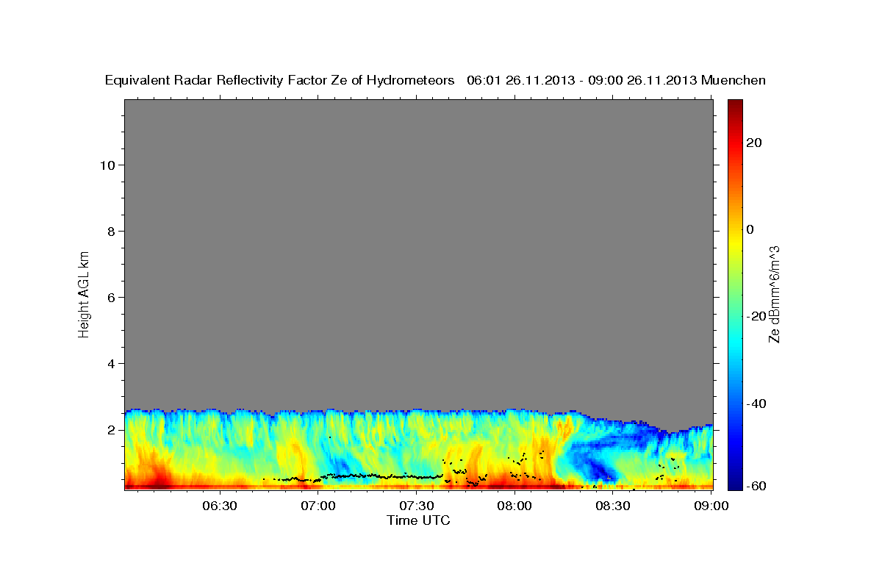The image size is (882, 588).
Task: Click the 07:30 time tick label
Action: (x=417, y=506)
